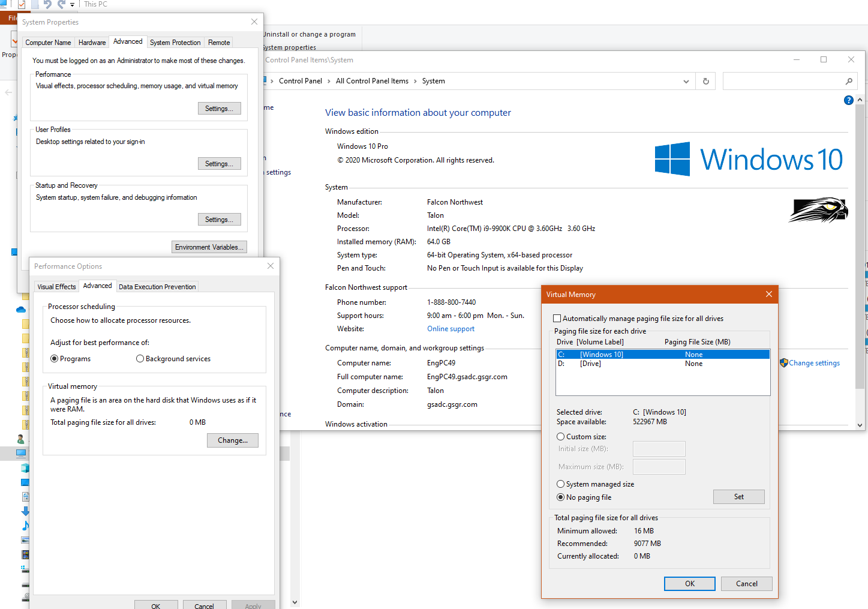868x609 pixels.
Task: Select the D: Drive row in list
Action: (663, 364)
